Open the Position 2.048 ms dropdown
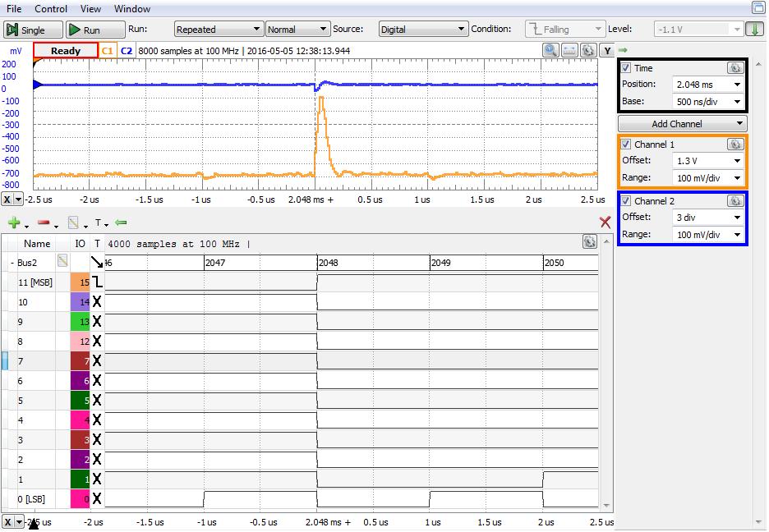This screenshot has width=769, height=532. [707, 85]
